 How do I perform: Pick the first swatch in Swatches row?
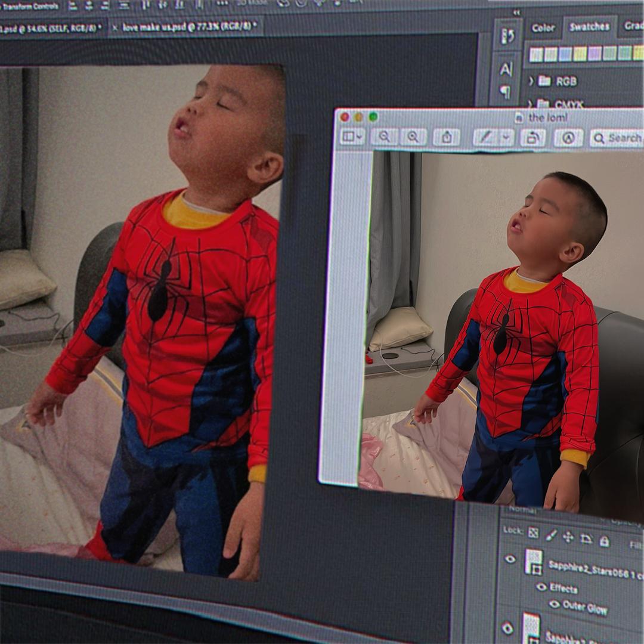coord(536,54)
